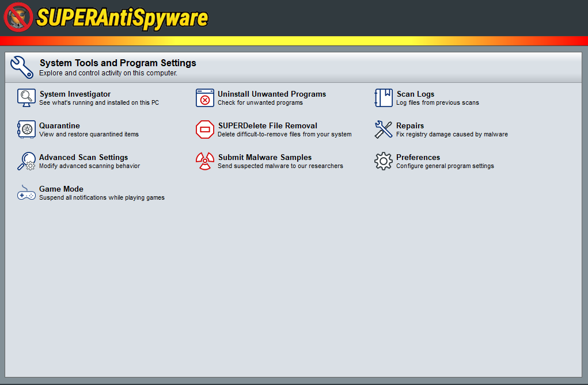Open Submit Malware Samples title
This screenshot has height=385, width=588.
(265, 158)
